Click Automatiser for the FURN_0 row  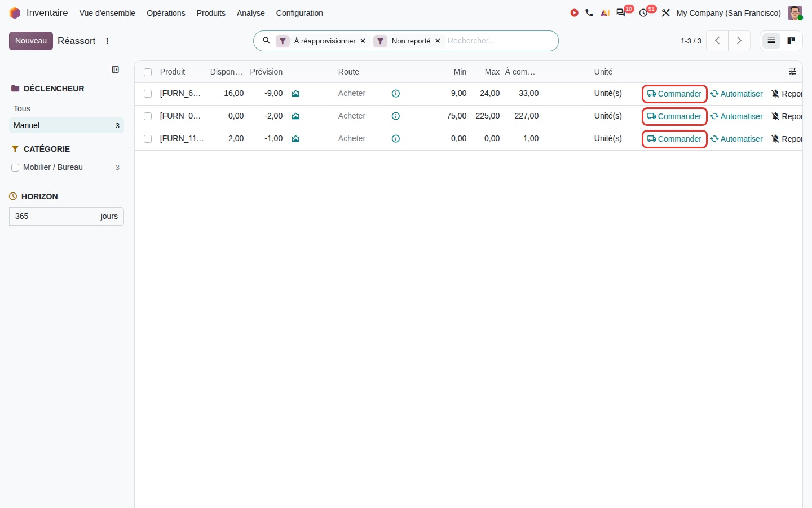click(x=736, y=116)
